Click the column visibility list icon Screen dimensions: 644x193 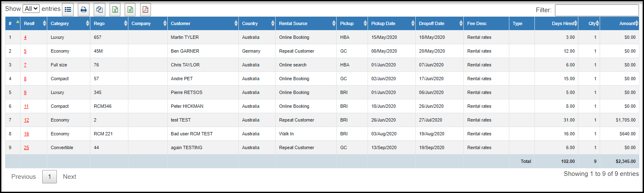(x=68, y=9)
